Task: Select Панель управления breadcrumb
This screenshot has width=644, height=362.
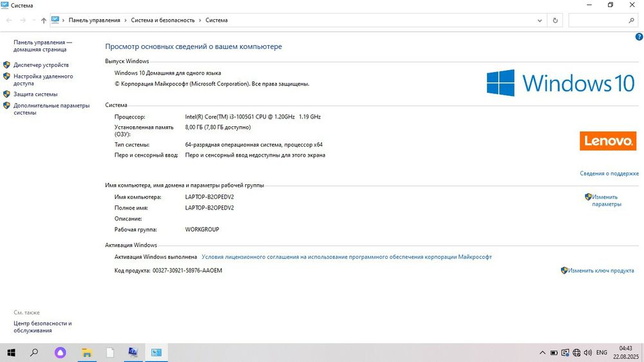Action: pyautogui.click(x=95, y=20)
